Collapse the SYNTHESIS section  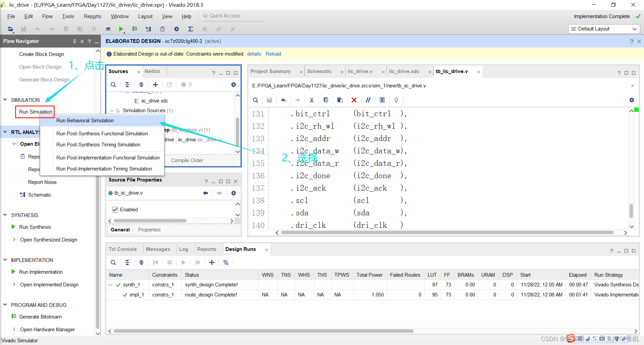click(x=5, y=215)
